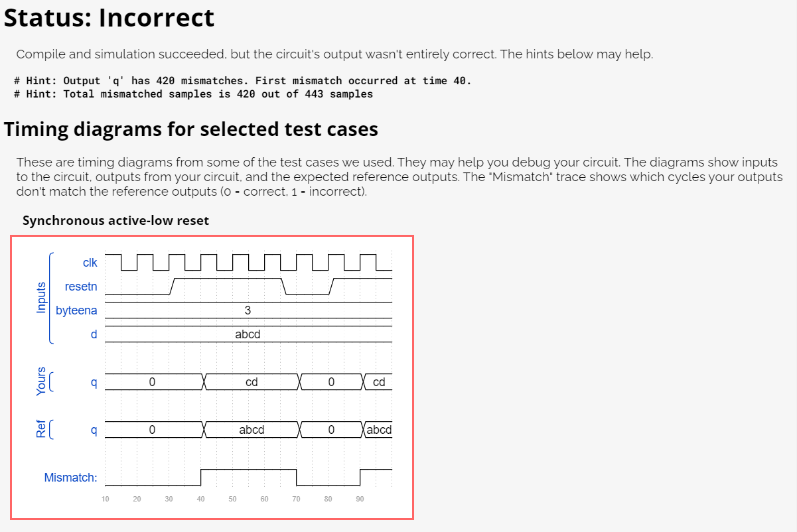797x532 pixels.
Task: Select the clk signal label
Action: [x=90, y=263]
